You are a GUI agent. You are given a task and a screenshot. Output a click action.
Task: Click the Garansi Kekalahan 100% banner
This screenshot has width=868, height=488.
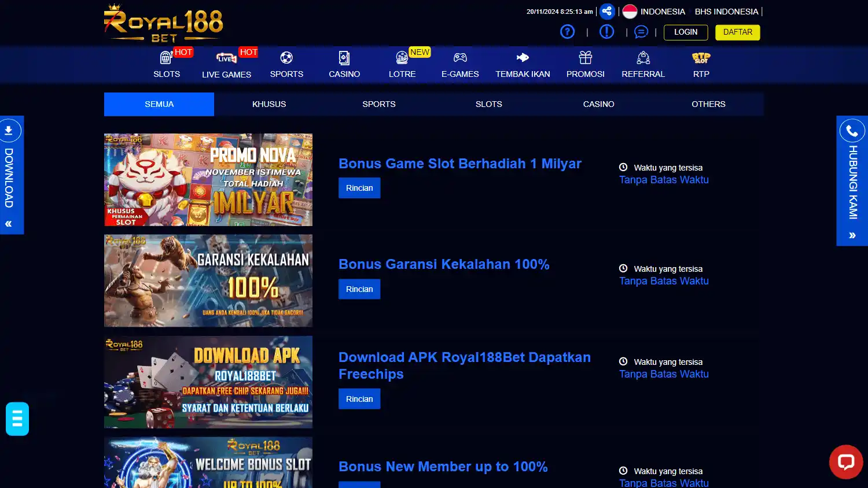point(208,281)
